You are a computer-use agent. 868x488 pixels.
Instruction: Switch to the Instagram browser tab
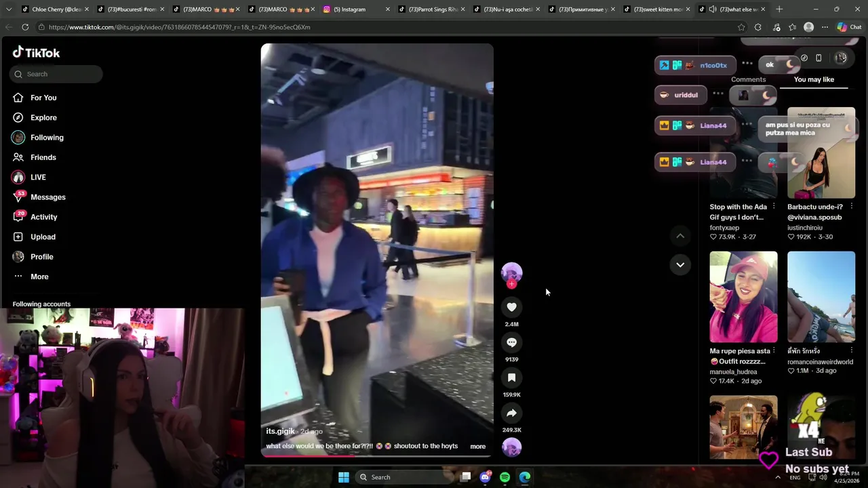coord(356,9)
